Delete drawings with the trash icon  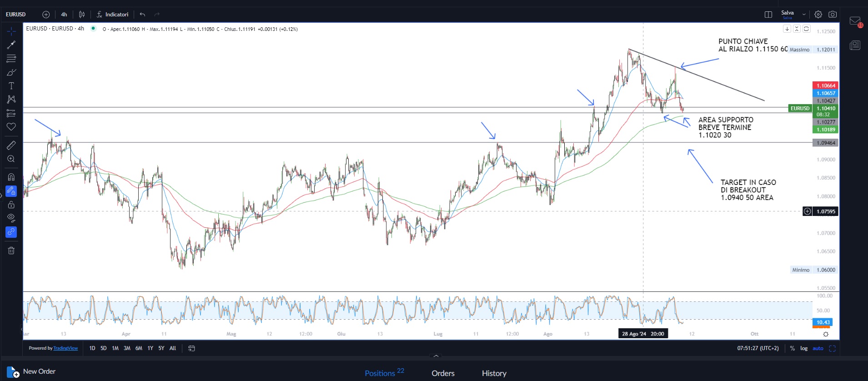11,251
